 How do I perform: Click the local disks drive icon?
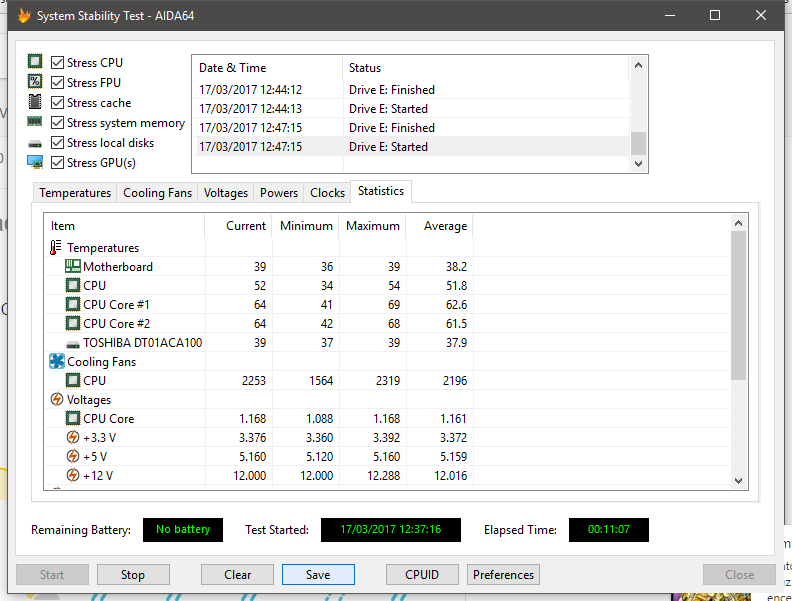point(35,144)
